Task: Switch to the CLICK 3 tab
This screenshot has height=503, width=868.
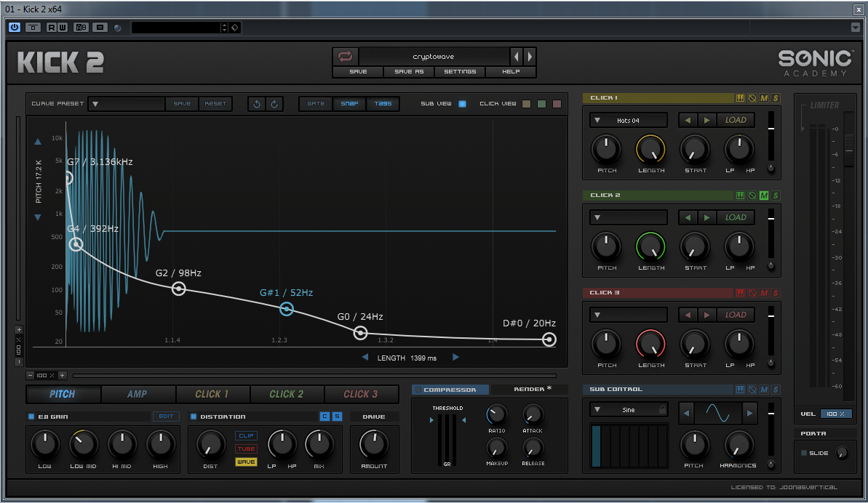Action: [361, 394]
